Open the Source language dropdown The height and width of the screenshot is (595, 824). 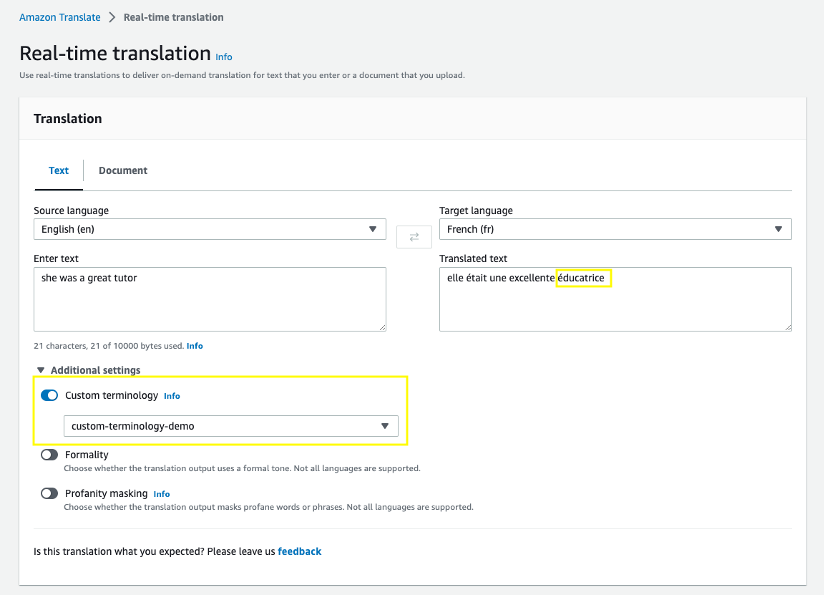coord(209,229)
